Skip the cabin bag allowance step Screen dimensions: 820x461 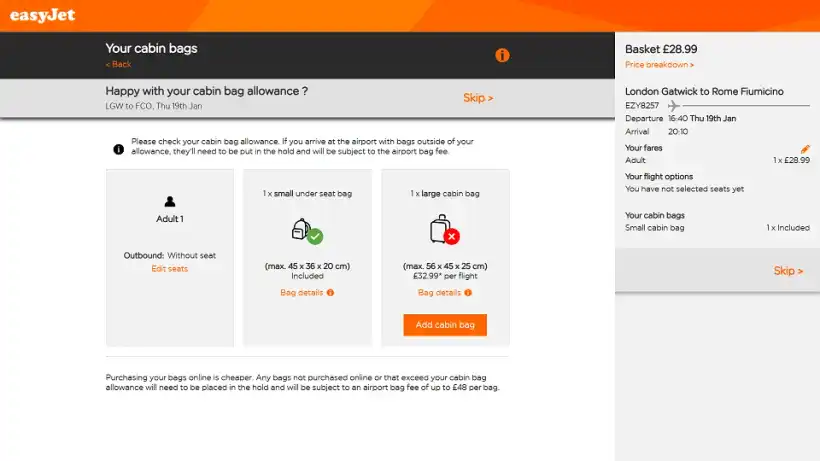click(x=478, y=98)
